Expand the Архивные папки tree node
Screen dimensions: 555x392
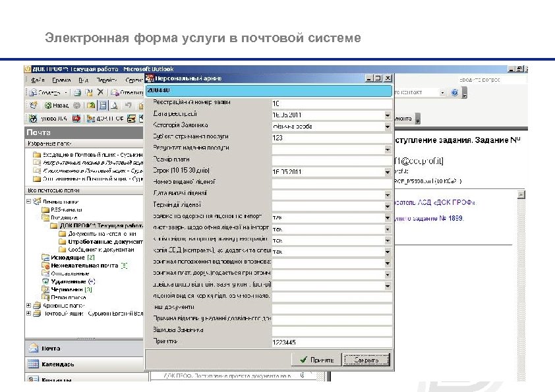click(x=28, y=305)
